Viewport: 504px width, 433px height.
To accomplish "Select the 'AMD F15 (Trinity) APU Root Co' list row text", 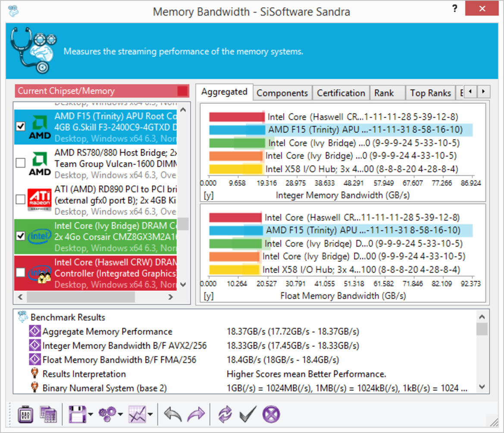I will pos(116,116).
